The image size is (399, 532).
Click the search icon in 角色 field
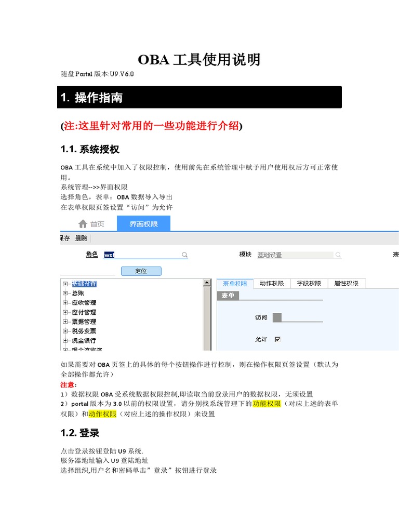coord(184,255)
